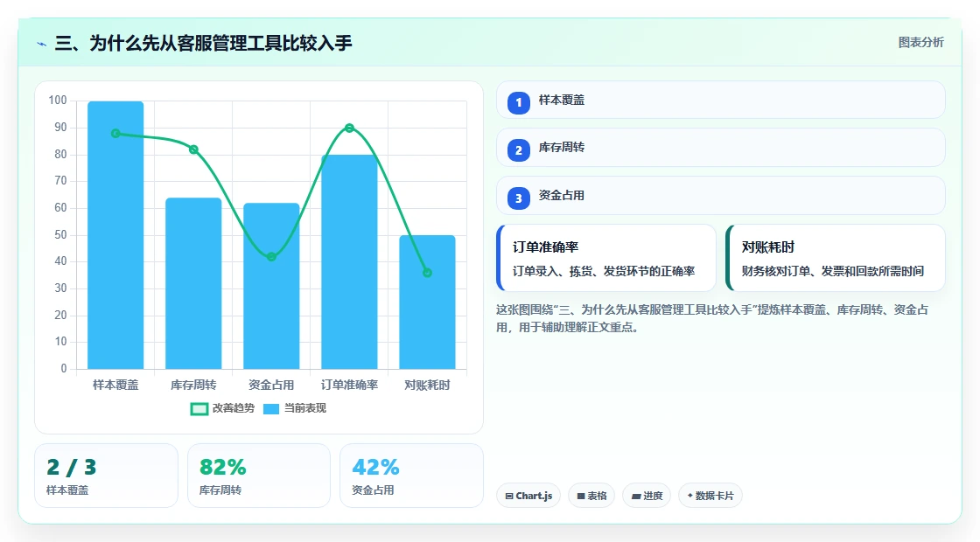This screenshot has width=980, height=542.
Task: Toggle the 改善趋势 legend swatch
Action: coord(199,409)
